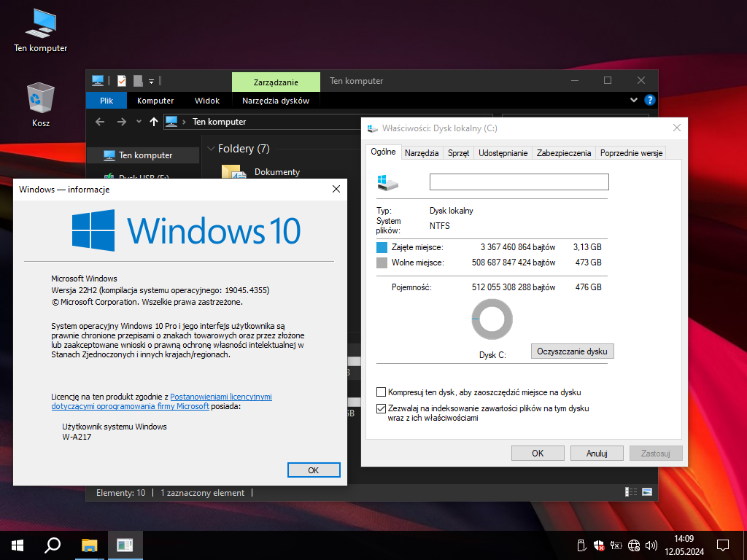The width and height of the screenshot is (747, 560).
Task: Open the Zabezpieczenia tab
Action: (x=563, y=153)
